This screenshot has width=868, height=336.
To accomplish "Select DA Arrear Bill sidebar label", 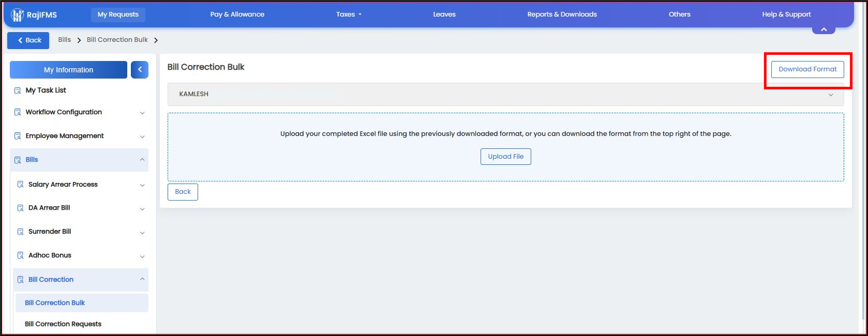I will (x=49, y=208).
